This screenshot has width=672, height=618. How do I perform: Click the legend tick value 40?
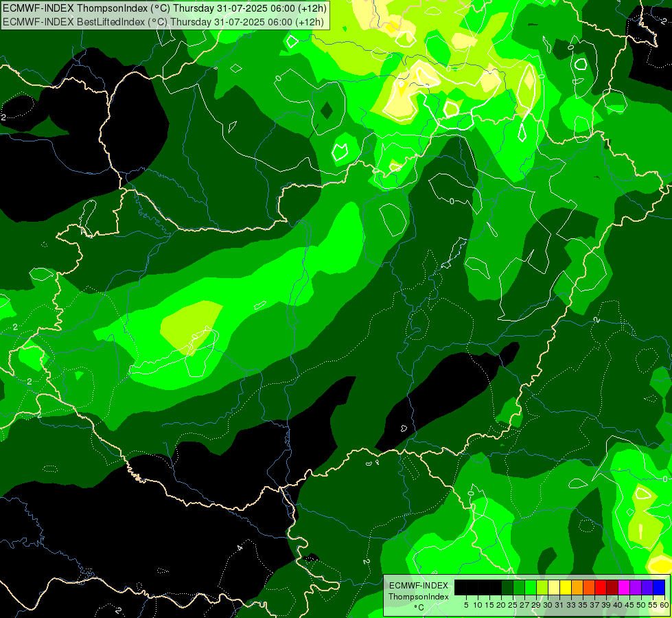click(x=618, y=605)
